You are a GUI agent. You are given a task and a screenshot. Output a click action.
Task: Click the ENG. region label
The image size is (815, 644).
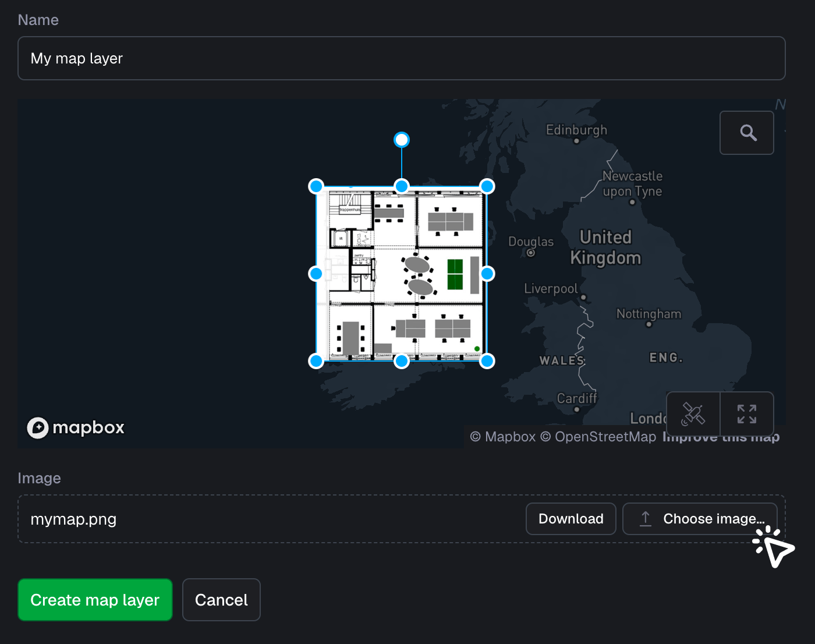point(666,358)
